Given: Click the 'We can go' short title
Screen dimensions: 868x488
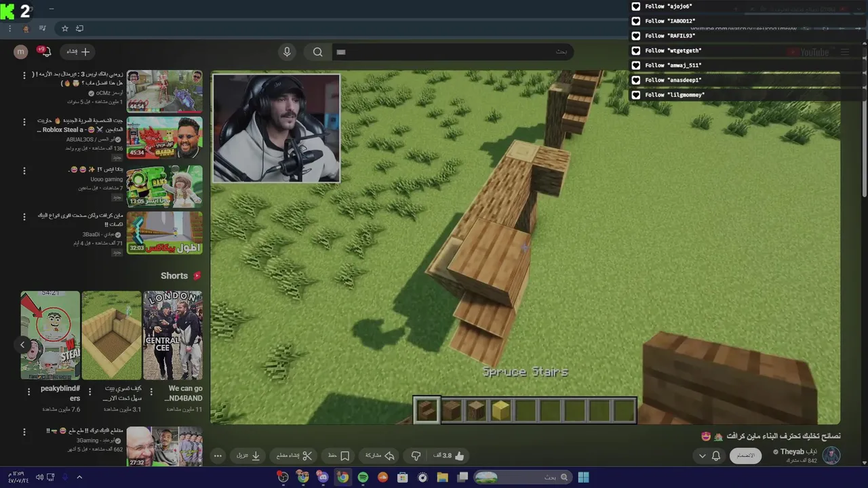Looking at the screenshot, I should coord(184,394).
